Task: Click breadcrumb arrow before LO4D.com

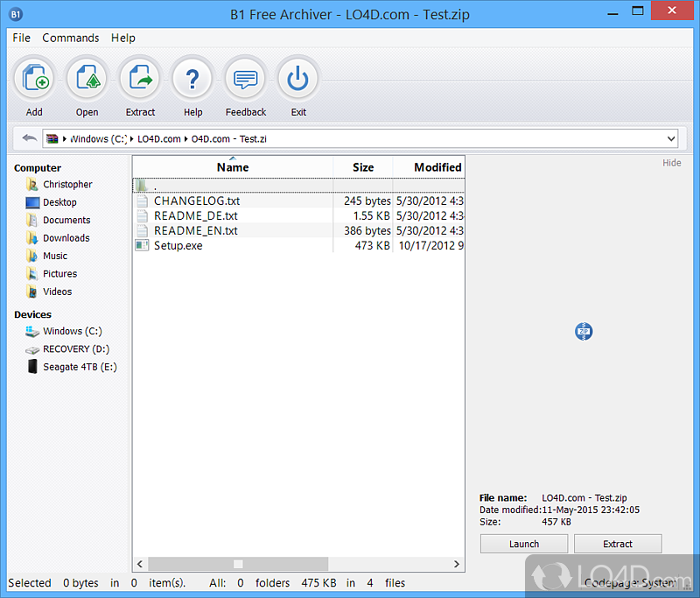Action: pos(132,139)
